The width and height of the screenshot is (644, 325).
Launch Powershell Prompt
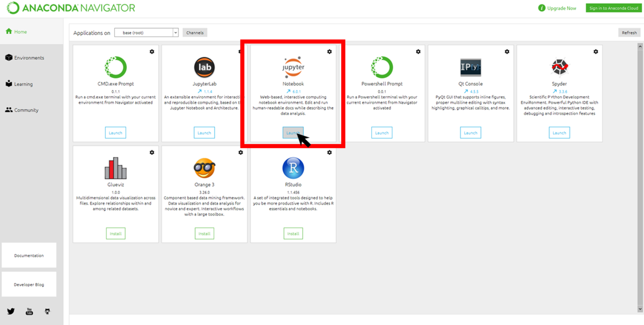point(382,133)
